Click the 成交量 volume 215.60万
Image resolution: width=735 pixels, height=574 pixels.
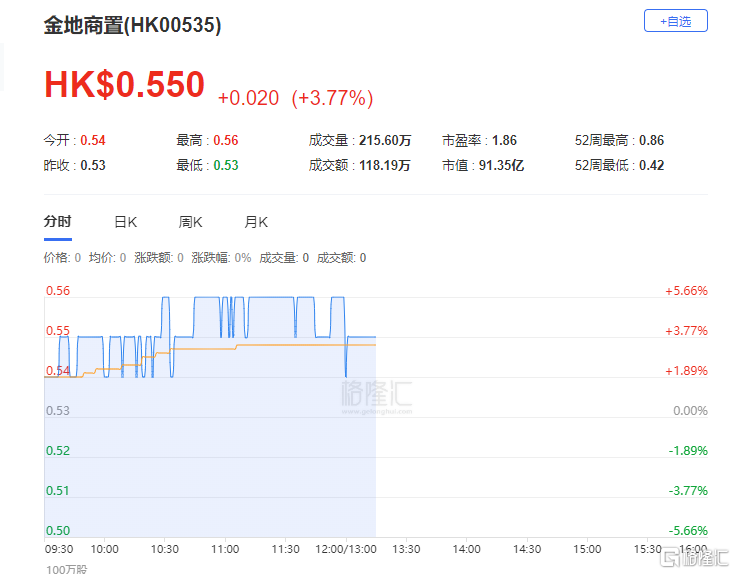click(385, 140)
